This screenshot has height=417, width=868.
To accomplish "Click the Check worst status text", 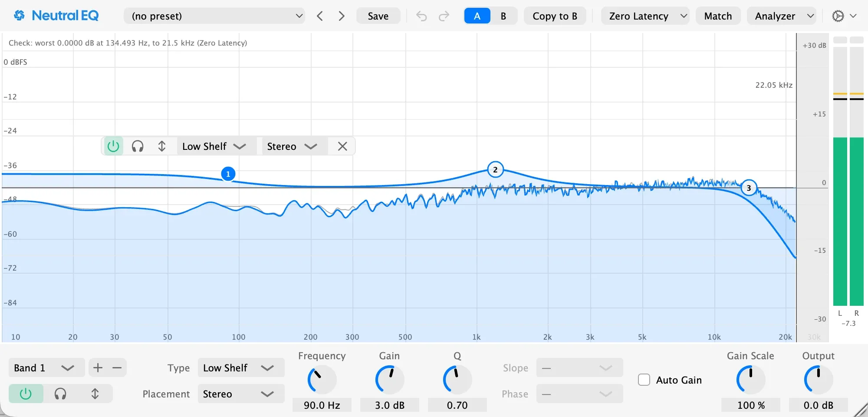I will point(128,43).
